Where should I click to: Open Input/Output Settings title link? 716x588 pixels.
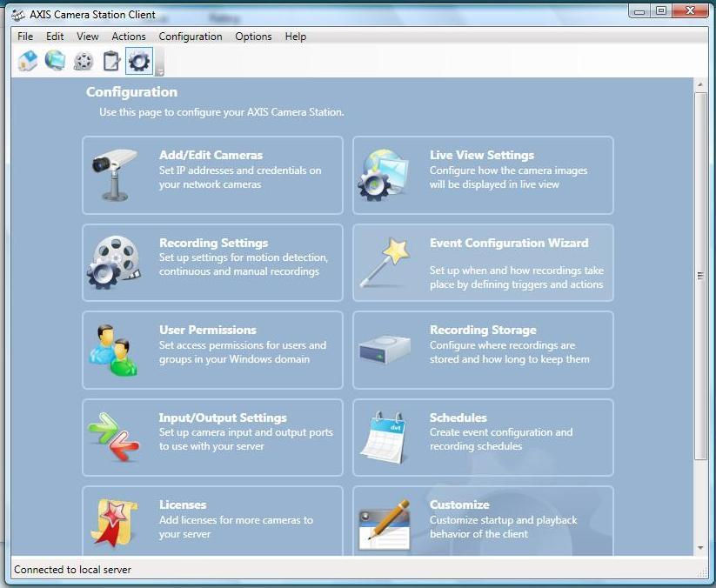(223, 418)
